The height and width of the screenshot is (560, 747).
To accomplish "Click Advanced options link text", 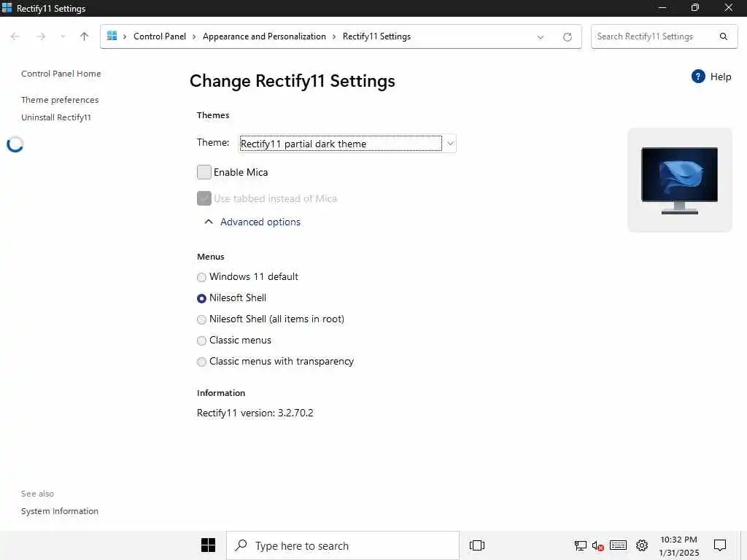I will (x=260, y=222).
